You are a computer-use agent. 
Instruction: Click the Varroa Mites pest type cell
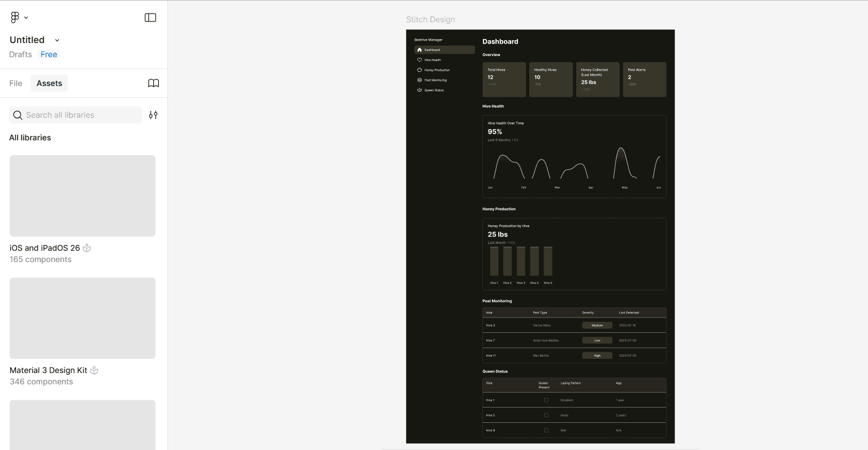click(542, 325)
